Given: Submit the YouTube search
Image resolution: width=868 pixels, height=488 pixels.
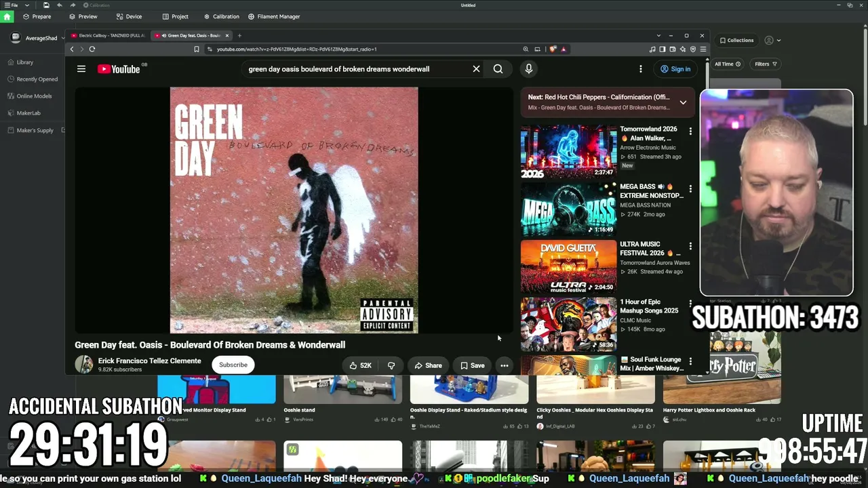Looking at the screenshot, I should [x=498, y=68].
